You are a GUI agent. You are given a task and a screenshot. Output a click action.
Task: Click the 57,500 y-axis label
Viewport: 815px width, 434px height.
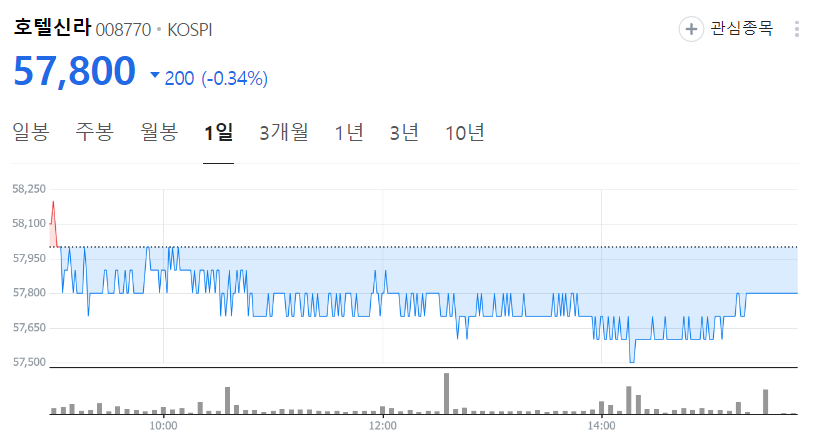29,362
